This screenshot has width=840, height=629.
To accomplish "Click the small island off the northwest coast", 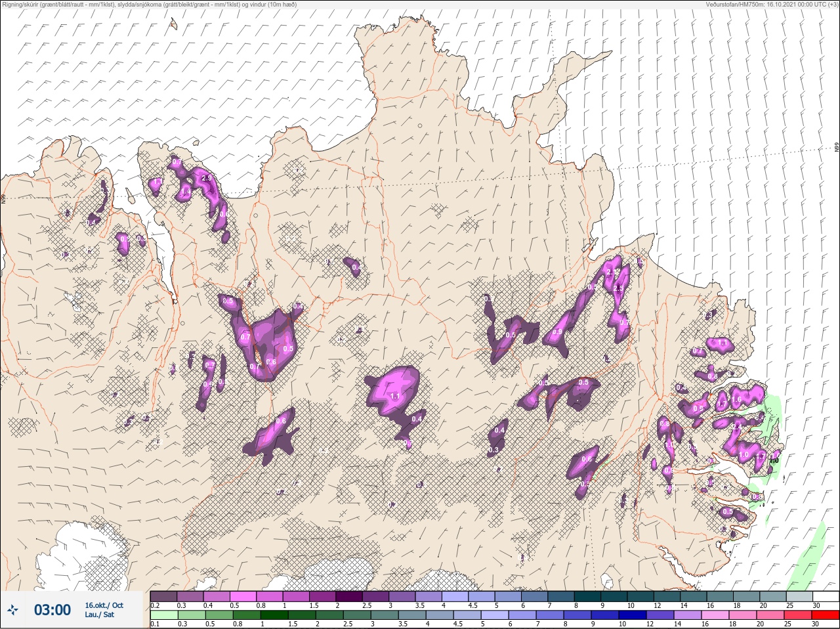I will click(173, 24).
